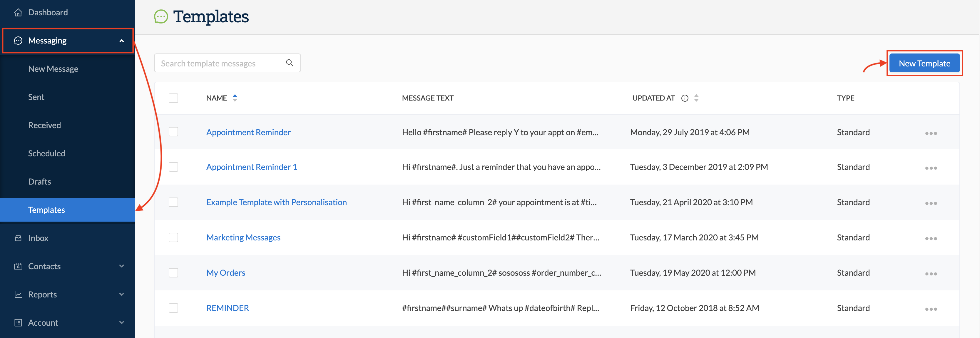The image size is (980, 338).
Task: Expand the Reports sidebar section
Action: 121,294
